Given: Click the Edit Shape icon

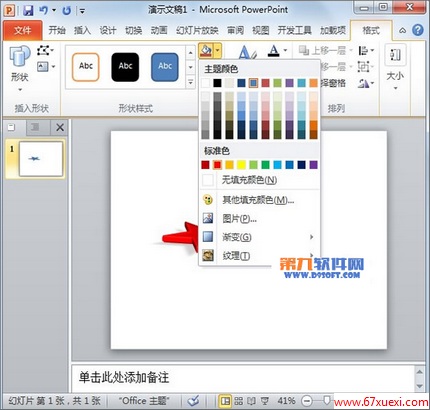Looking at the screenshot, I should [x=45, y=51].
